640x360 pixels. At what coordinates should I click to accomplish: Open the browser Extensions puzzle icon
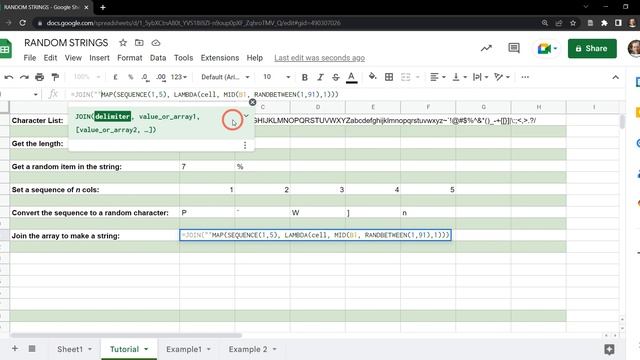[x=604, y=23]
